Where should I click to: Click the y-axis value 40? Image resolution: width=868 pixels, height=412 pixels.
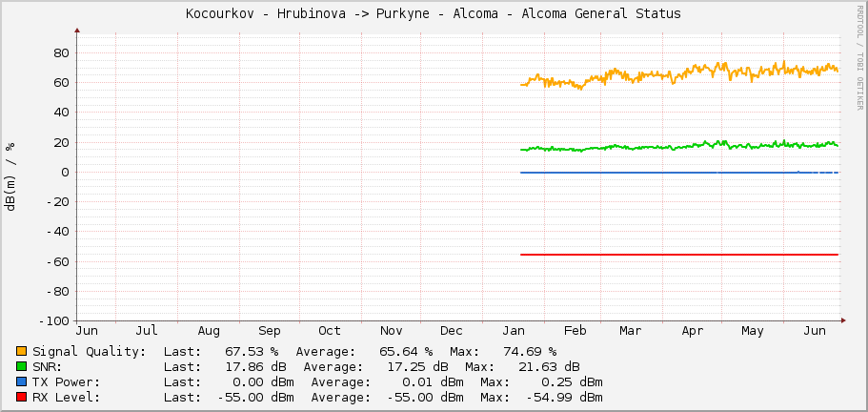(61, 113)
